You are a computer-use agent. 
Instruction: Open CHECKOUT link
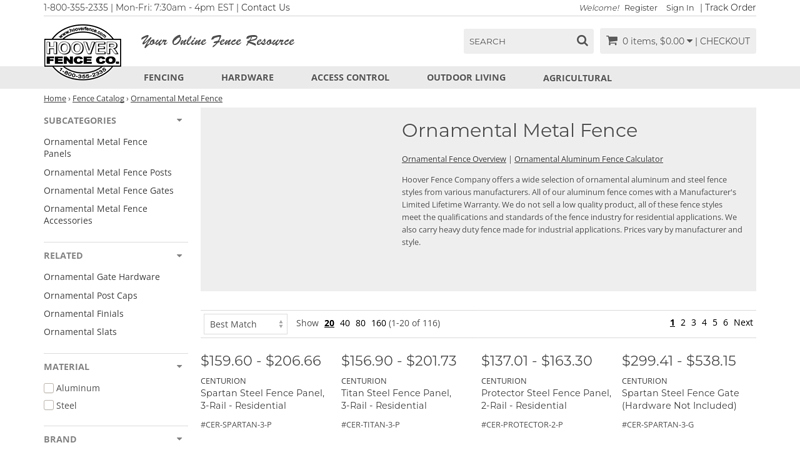[x=724, y=41]
